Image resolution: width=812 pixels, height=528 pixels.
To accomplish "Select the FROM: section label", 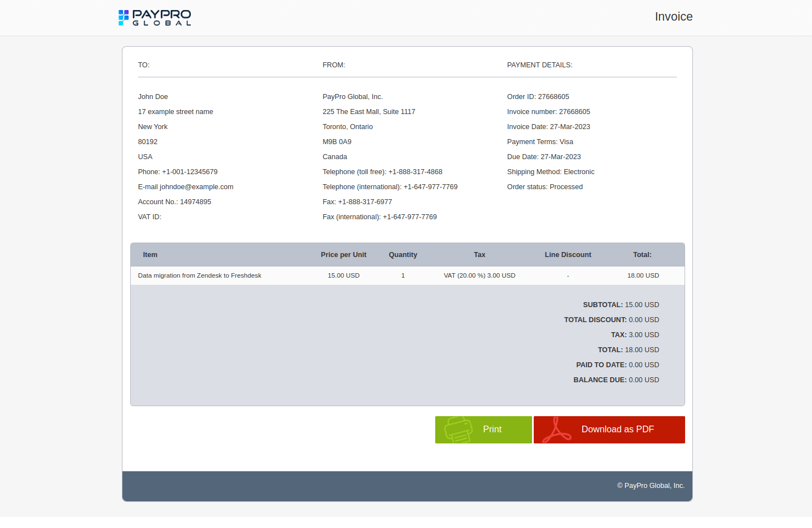I will 334,65.
